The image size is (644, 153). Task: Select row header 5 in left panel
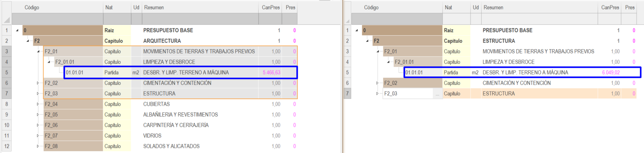[x=7, y=72]
